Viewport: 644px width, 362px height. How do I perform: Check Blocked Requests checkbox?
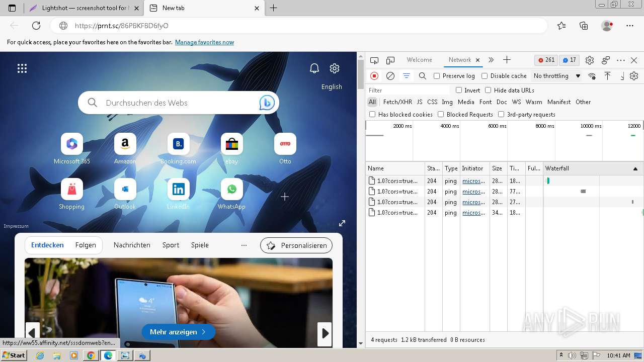point(441,114)
